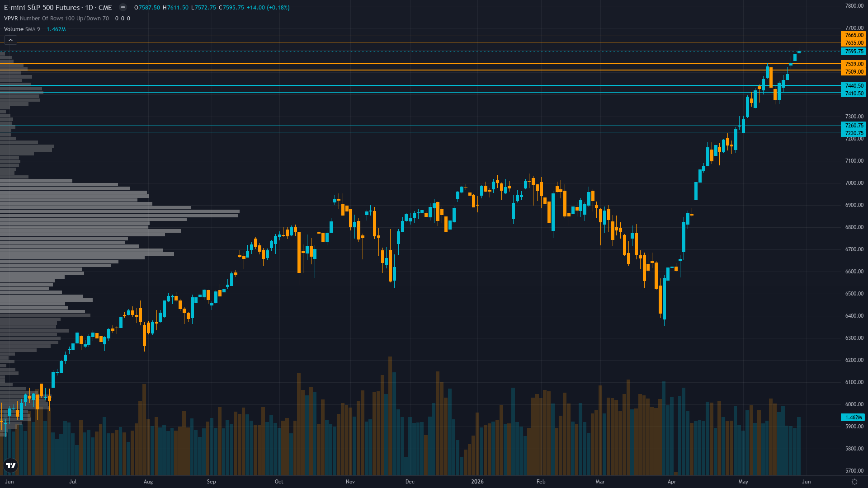Click the Oct label on the time axis
The height and width of the screenshot is (488, 868).
pyautogui.click(x=279, y=482)
